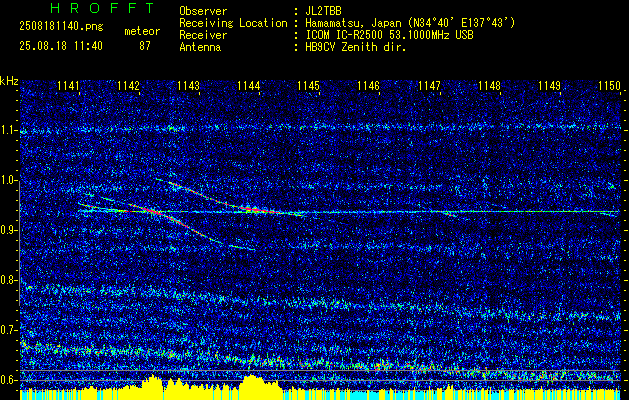Screen dimensions: 629x400
Task: Click the timestamp 25.08.18 11:40
Action: (61, 46)
